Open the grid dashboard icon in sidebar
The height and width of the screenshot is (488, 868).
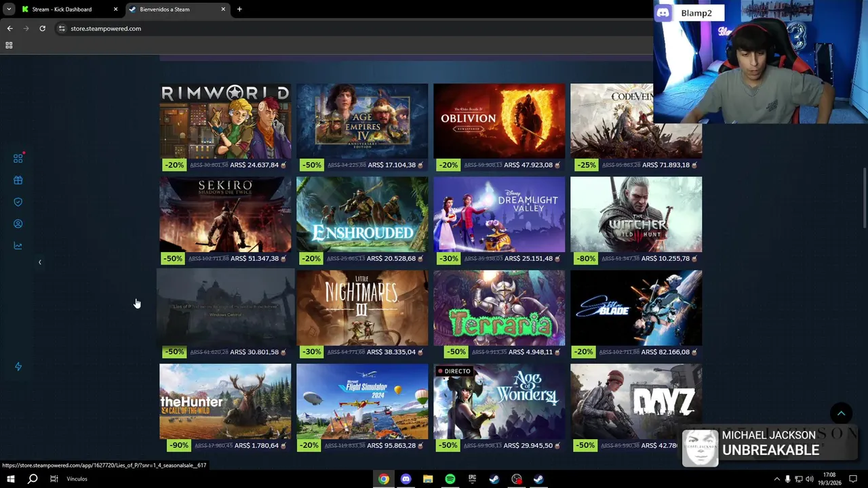tap(18, 159)
